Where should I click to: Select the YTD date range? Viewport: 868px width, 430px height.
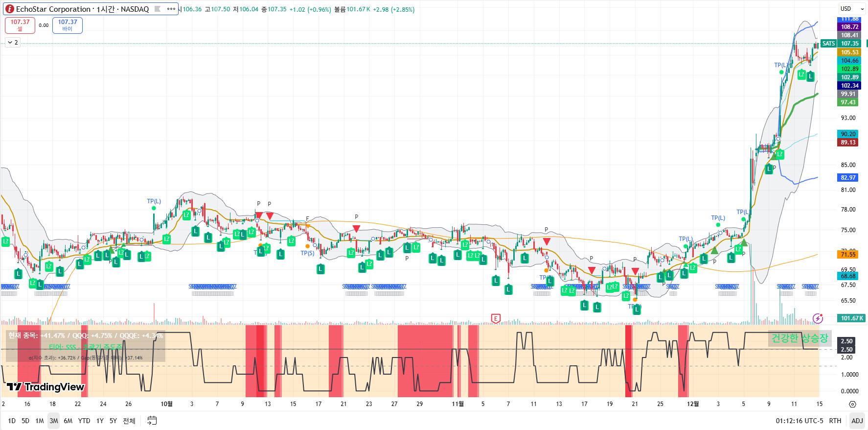(x=84, y=421)
